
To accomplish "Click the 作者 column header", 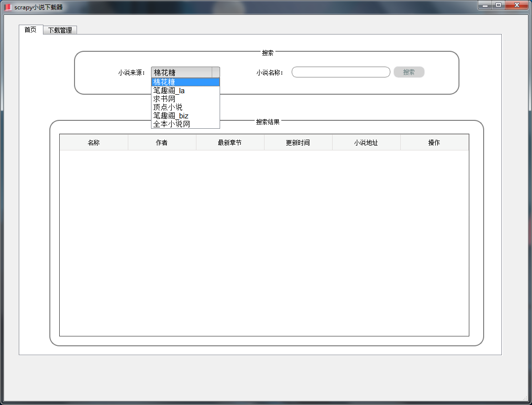I will click(x=162, y=143).
